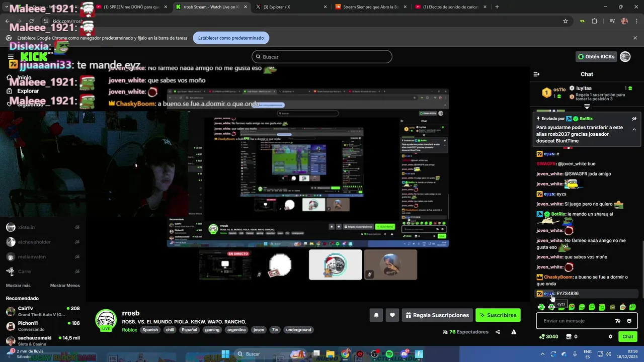Click the heart follow icon
This screenshot has width=644, height=362.
point(392,315)
